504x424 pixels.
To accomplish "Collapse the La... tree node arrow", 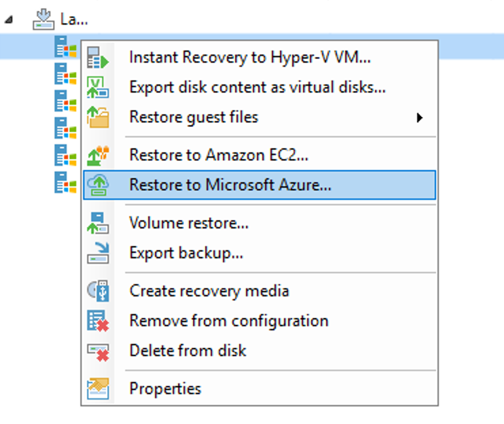I will (x=7, y=20).
